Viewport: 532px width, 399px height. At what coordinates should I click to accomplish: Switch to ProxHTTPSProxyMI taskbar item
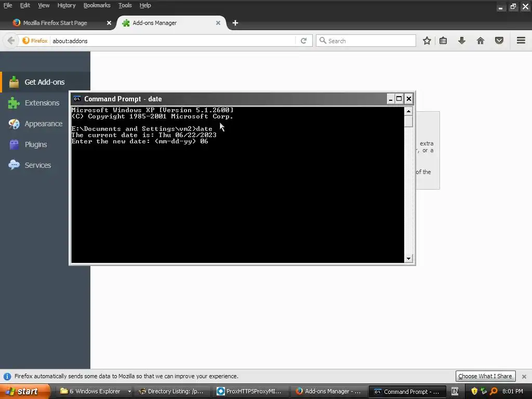pos(250,392)
